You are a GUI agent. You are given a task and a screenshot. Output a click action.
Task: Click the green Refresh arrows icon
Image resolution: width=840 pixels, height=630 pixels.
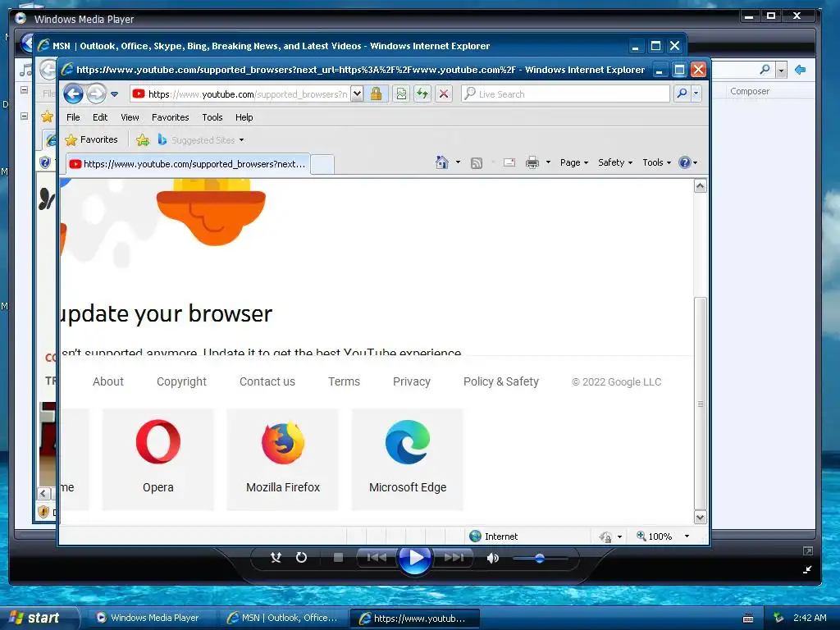point(422,94)
